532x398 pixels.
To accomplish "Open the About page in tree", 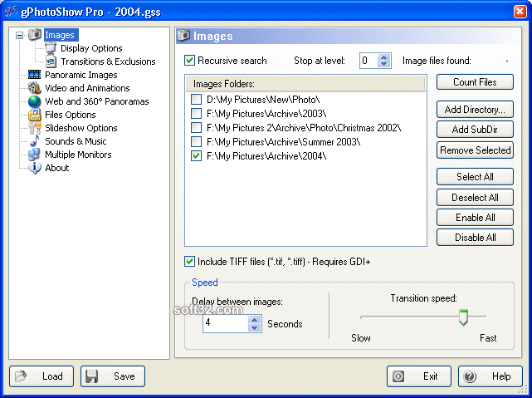I will click(x=57, y=167).
